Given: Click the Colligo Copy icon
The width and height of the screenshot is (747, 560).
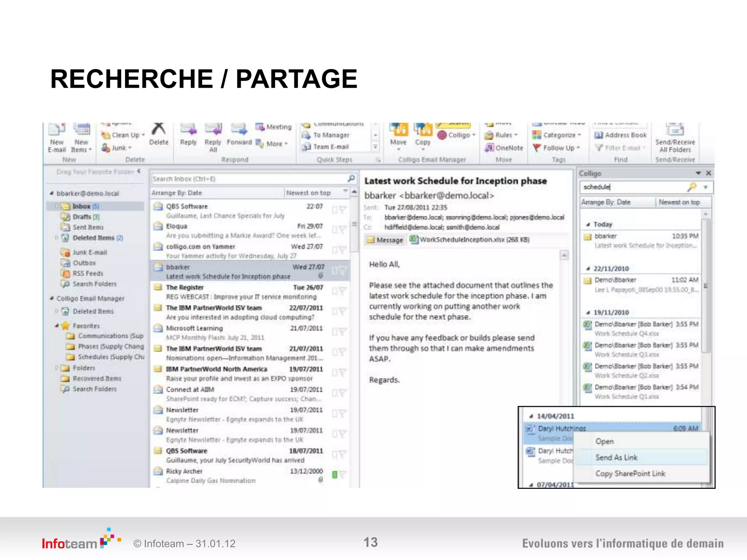Looking at the screenshot, I should point(423,130).
